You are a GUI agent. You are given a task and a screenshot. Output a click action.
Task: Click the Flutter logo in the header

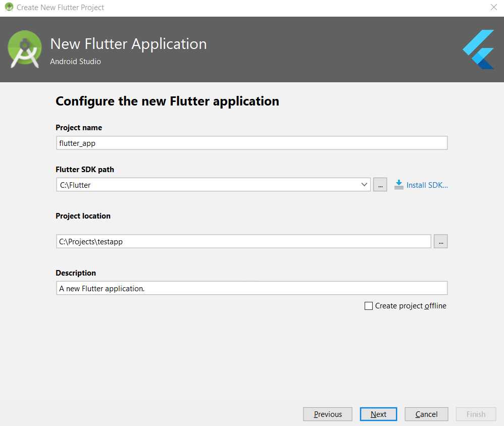click(x=477, y=50)
